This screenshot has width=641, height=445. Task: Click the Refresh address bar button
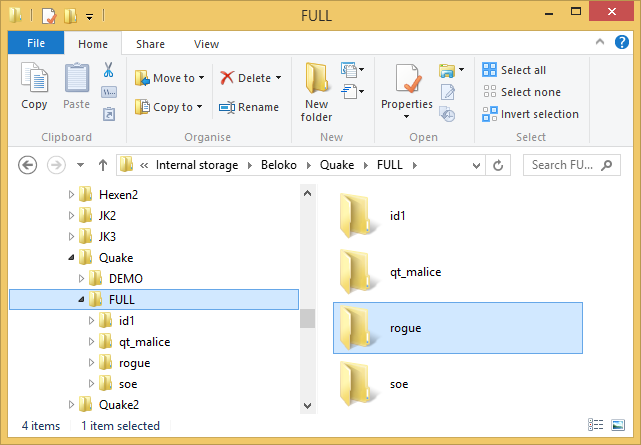click(499, 165)
